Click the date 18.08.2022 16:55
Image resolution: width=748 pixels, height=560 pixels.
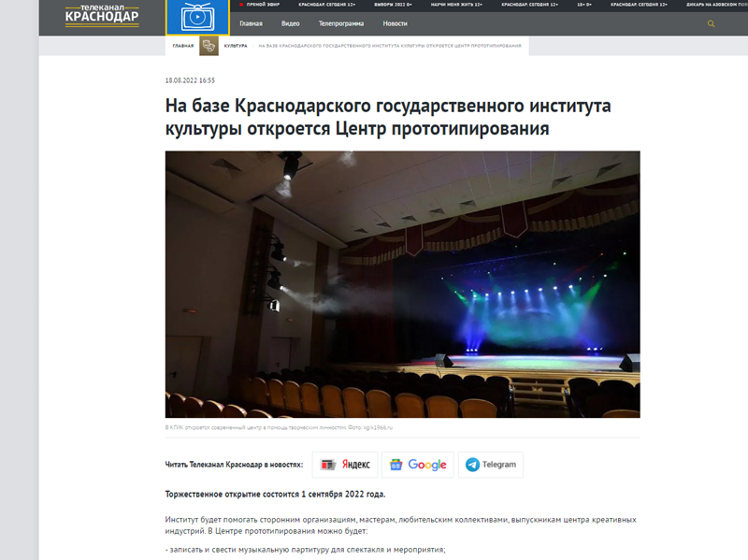[190, 80]
